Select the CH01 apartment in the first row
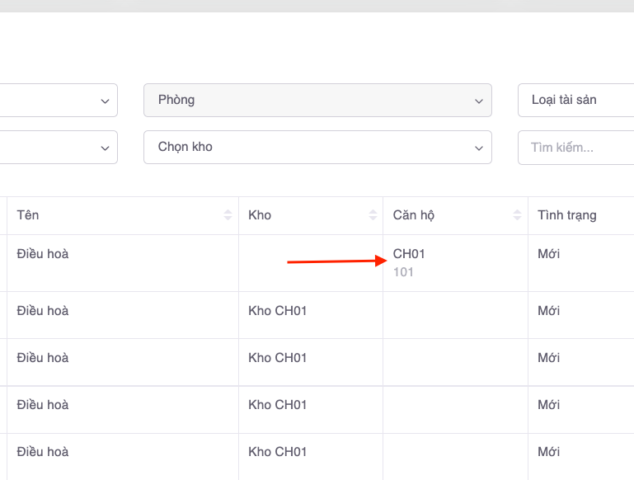Screen dimensions: 634x480 (x=409, y=254)
